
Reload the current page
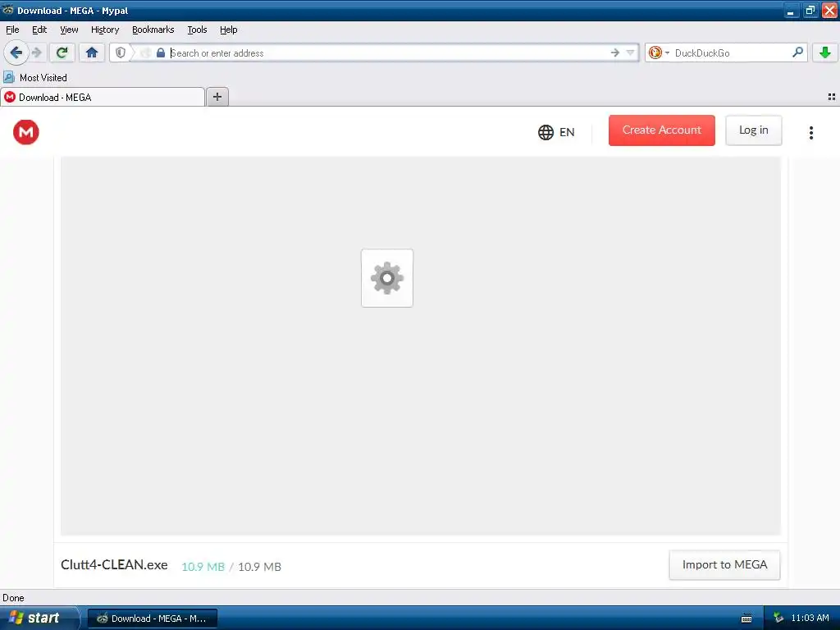pyautogui.click(x=62, y=52)
